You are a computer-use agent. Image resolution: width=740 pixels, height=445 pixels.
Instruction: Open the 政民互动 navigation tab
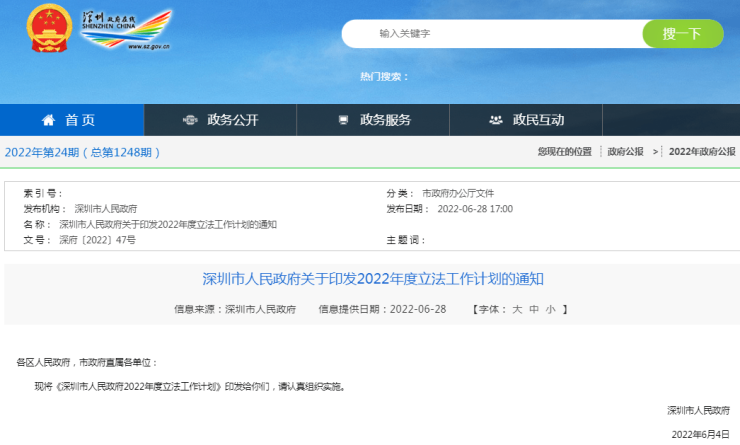click(526, 120)
